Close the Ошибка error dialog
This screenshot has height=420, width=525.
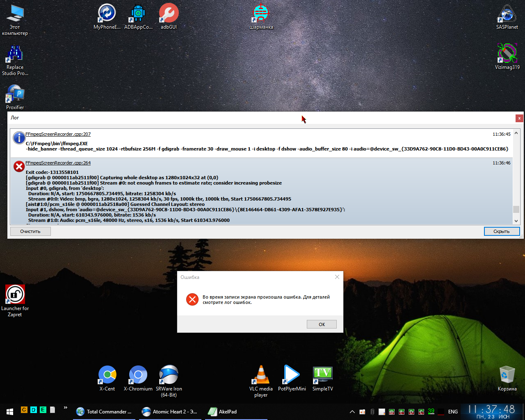337,277
